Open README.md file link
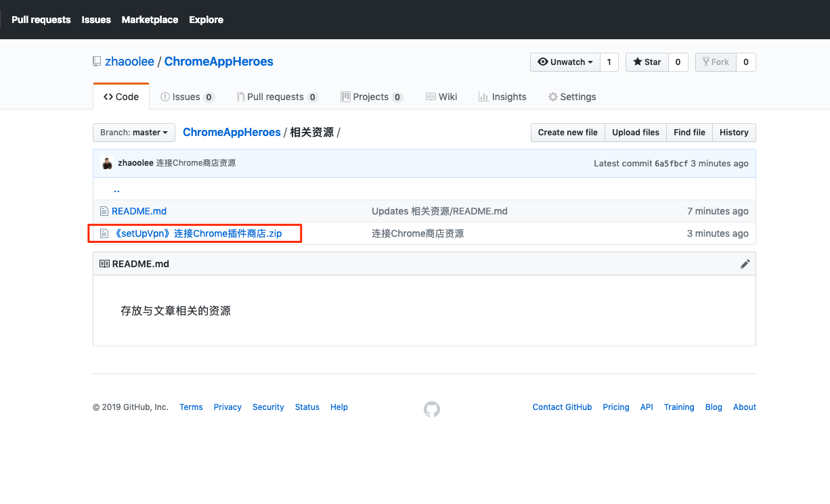 pos(139,211)
